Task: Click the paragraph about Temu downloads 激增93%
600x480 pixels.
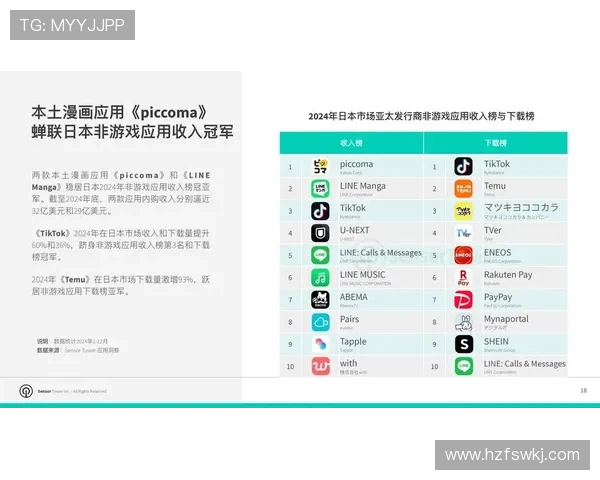Action: tap(121, 285)
